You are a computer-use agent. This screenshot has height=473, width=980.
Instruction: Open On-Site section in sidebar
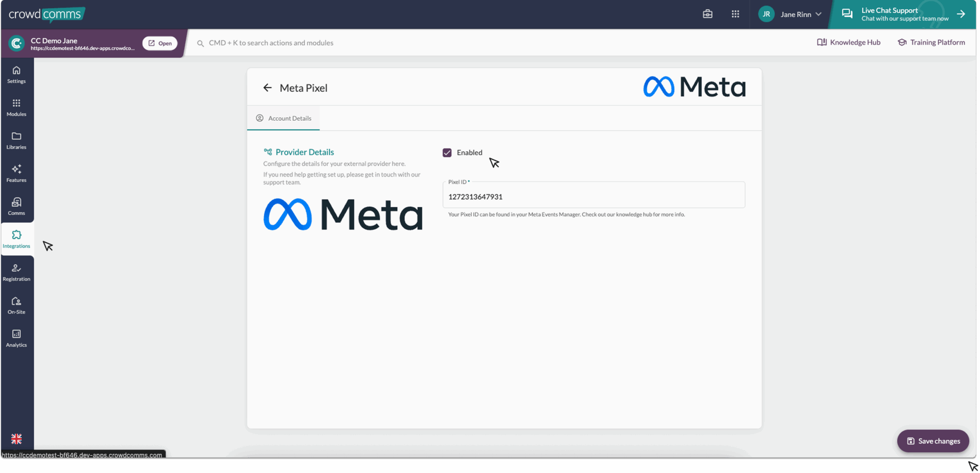tap(16, 305)
